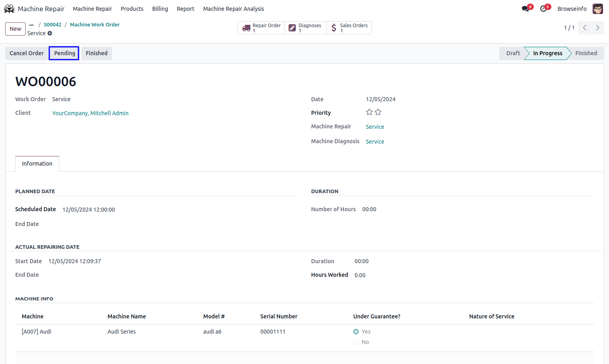Image resolution: width=609 pixels, height=364 pixels.
Task: Click the Machine Repair app logo icon
Action: coord(9,9)
